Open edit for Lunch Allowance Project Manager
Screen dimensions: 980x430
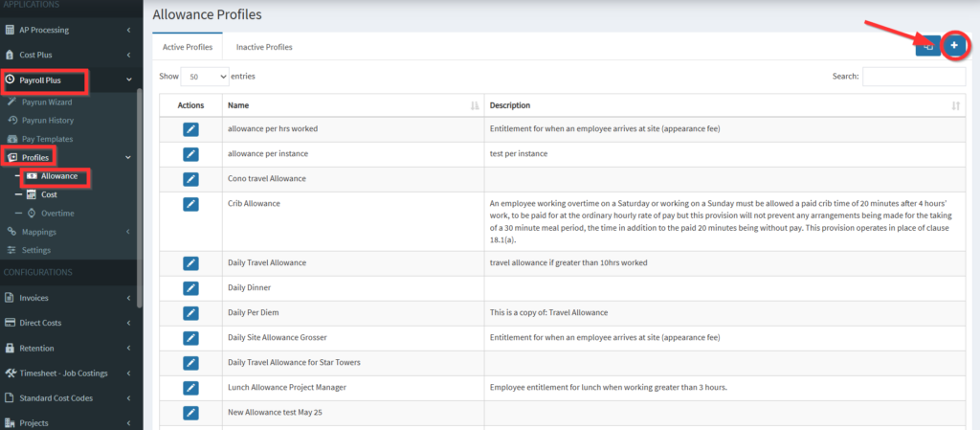190,387
